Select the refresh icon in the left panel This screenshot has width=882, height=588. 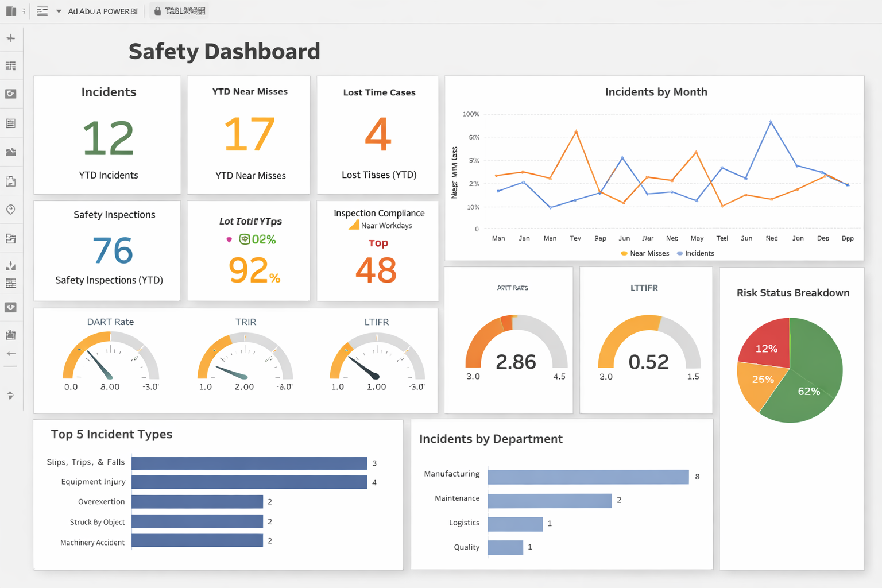tap(10, 94)
